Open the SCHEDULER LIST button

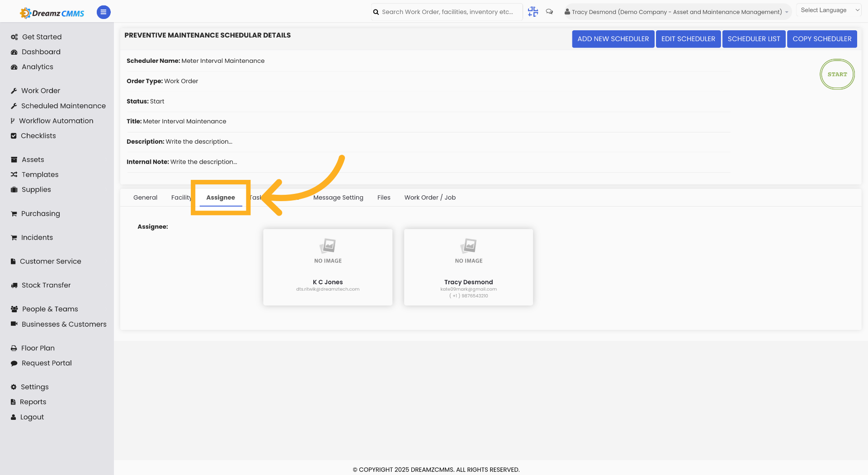754,39
